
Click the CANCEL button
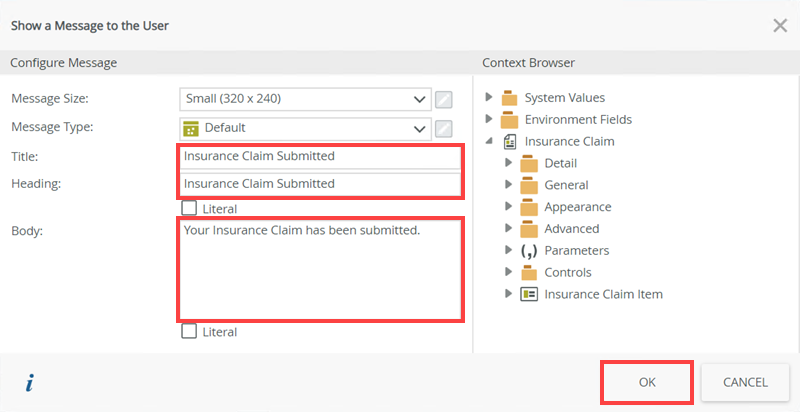[745, 382]
